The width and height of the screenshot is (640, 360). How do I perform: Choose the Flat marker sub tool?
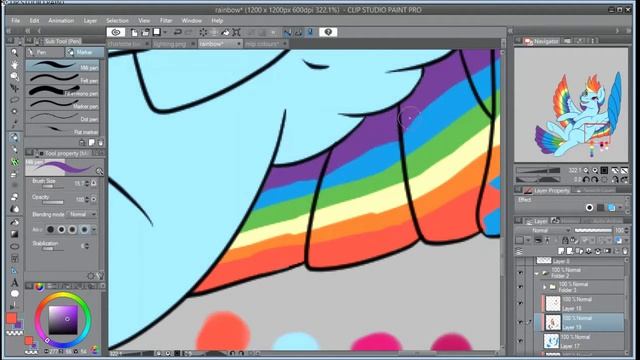(62, 130)
